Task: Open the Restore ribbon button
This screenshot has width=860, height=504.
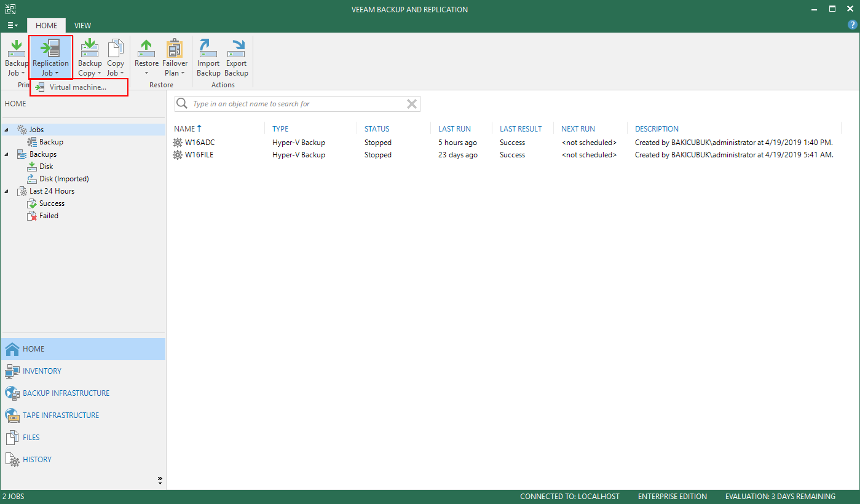Action: coord(146,57)
